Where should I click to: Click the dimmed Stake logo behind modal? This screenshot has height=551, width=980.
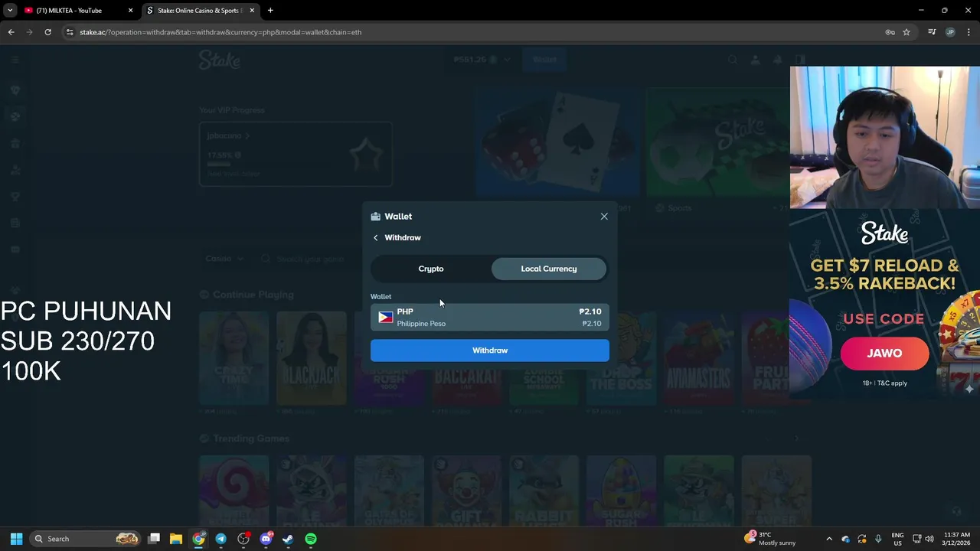point(220,60)
